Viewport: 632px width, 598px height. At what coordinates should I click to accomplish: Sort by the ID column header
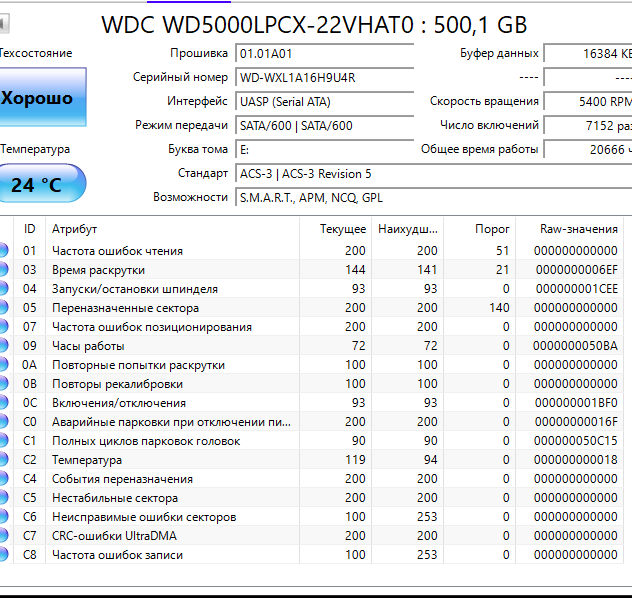pos(29,229)
